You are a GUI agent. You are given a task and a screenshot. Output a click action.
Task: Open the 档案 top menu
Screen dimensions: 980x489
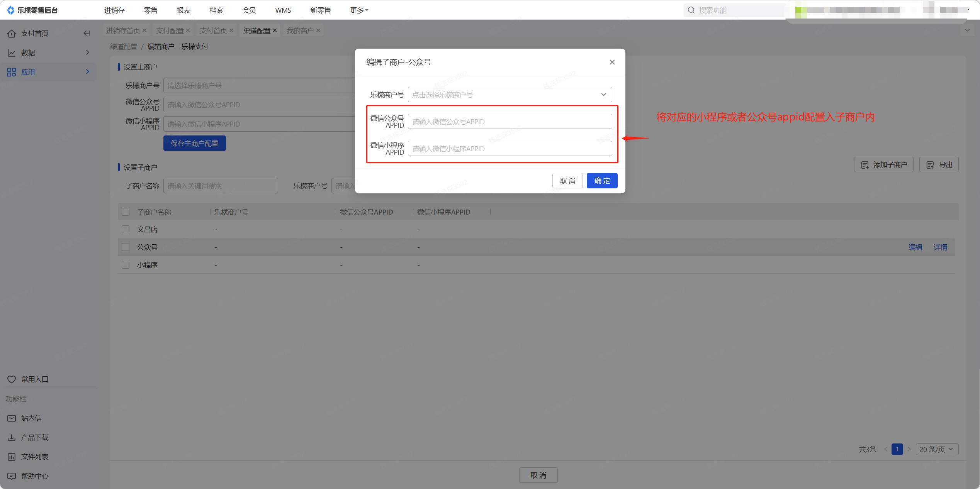coord(216,10)
